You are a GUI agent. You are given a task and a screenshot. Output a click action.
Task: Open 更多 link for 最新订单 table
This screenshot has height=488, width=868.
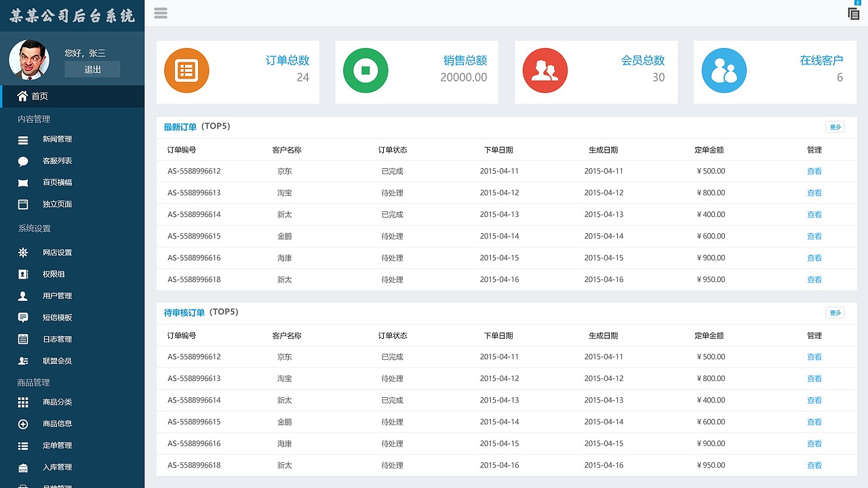[835, 127]
